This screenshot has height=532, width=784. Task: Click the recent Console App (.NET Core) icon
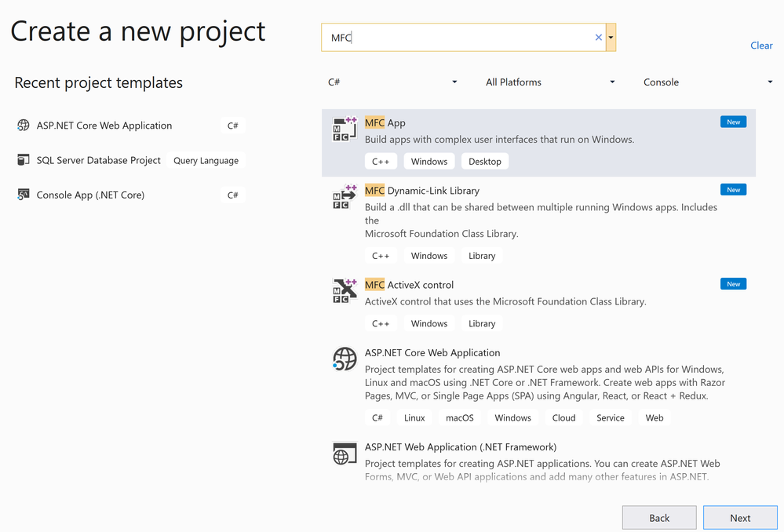coord(23,195)
